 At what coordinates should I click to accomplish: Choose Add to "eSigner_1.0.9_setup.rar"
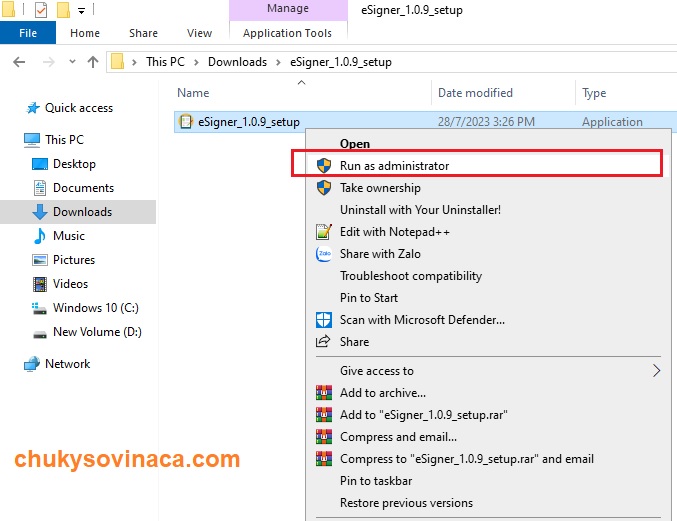[488, 415]
